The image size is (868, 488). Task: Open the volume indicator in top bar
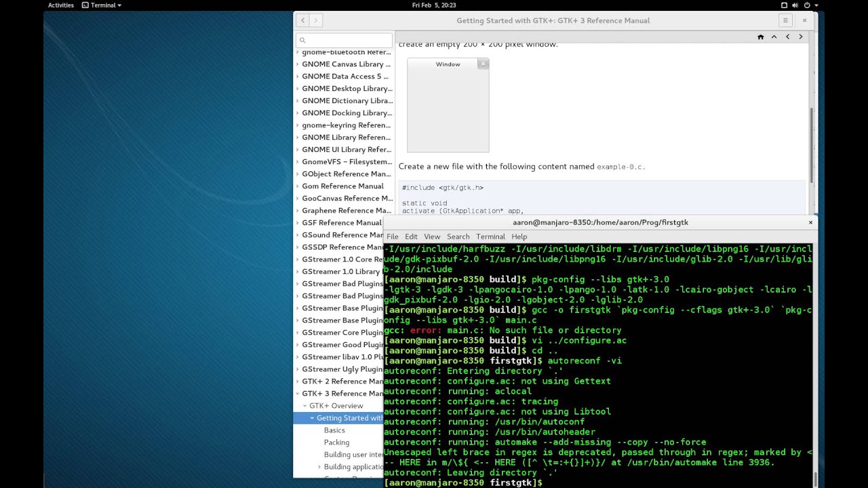pos(795,5)
